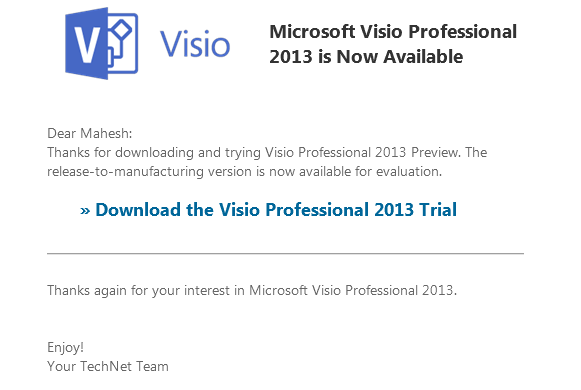Click the Enjoy! closing text
This screenshot has height=390, width=581.
click(66, 348)
